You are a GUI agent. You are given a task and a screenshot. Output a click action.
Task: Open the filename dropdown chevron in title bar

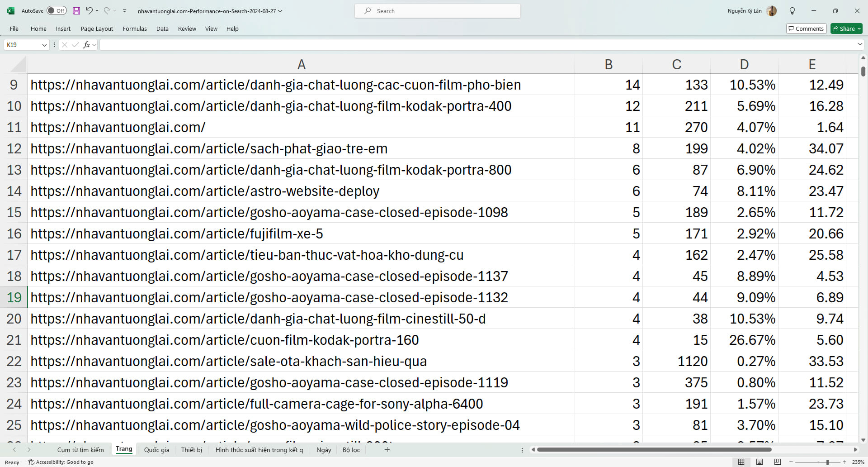click(280, 11)
